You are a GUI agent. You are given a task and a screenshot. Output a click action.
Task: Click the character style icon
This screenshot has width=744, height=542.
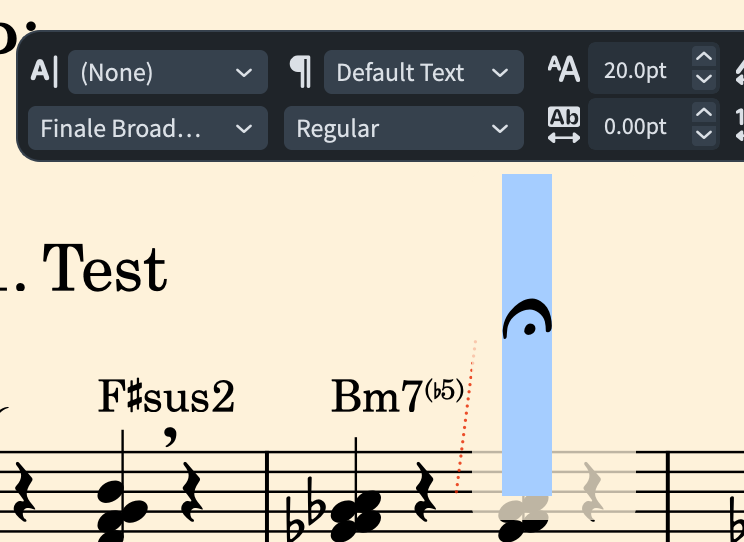(44, 72)
